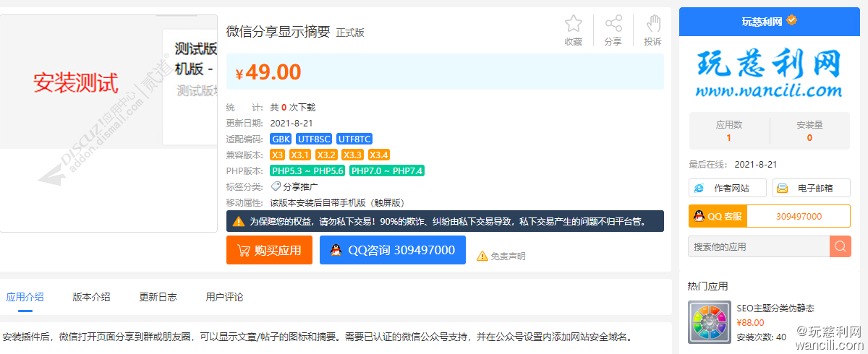Click the 购买应用 button
Image resolution: width=868 pixels, height=354 pixels.
click(x=269, y=250)
